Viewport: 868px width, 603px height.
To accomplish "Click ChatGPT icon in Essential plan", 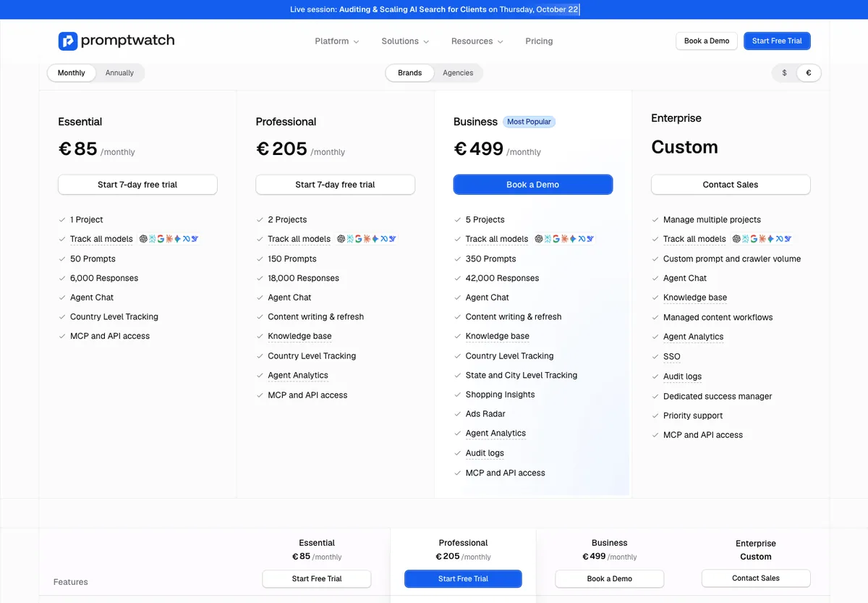I will pyautogui.click(x=143, y=239).
